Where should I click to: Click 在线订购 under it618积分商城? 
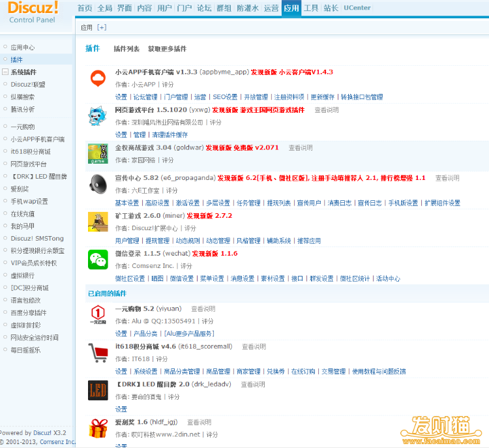[303, 371]
